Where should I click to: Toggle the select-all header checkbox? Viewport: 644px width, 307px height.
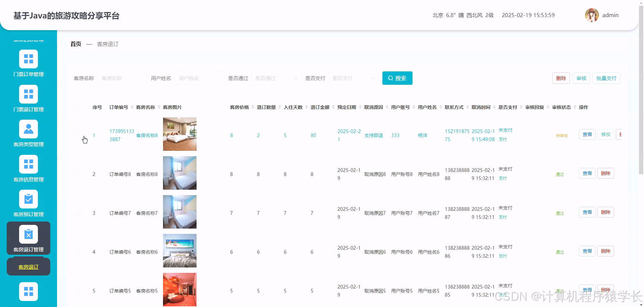pyautogui.click(x=78, y=107)
